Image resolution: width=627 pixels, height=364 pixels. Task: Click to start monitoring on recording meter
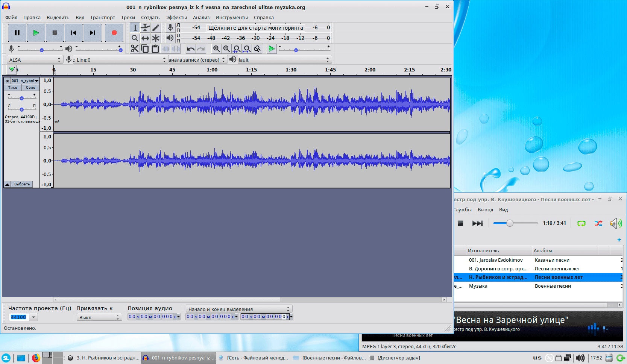255,27
